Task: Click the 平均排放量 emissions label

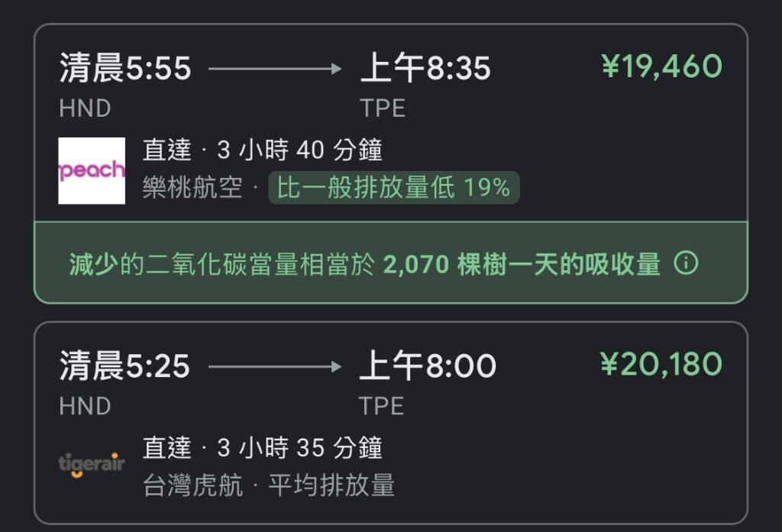Action: coord(331,485)
